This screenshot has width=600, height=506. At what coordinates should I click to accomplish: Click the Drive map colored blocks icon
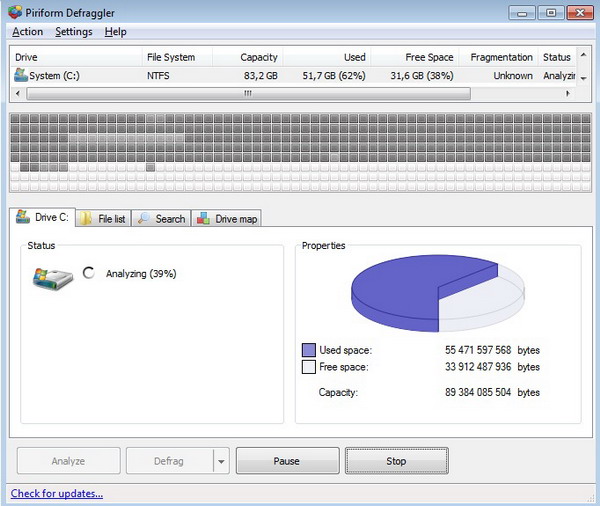[x=203, y=219]
